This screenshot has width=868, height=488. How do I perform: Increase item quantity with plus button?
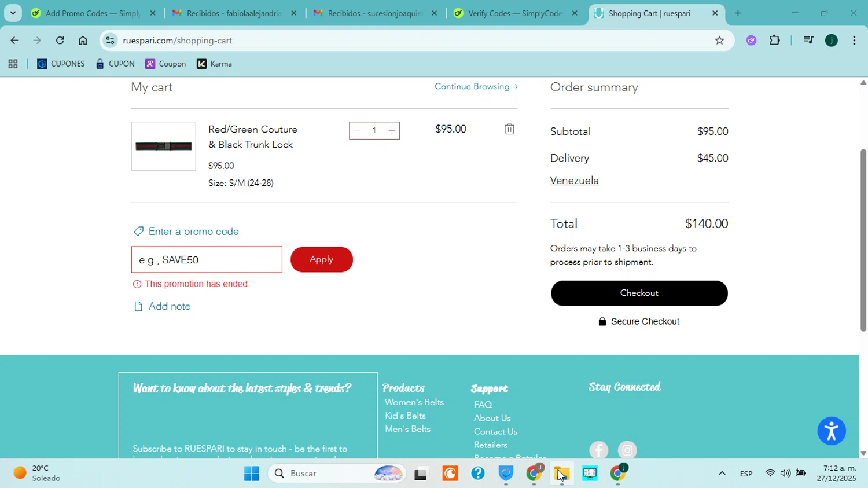[392, 131]
